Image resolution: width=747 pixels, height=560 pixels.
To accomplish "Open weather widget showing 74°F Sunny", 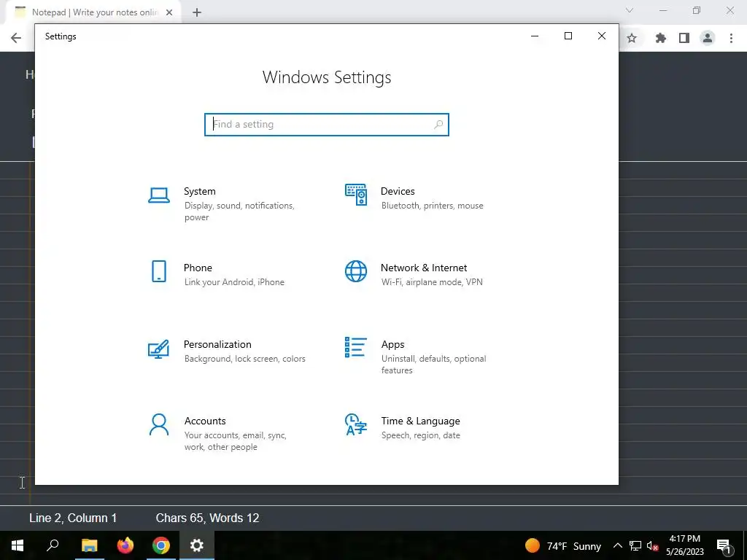I will point(562,545).
